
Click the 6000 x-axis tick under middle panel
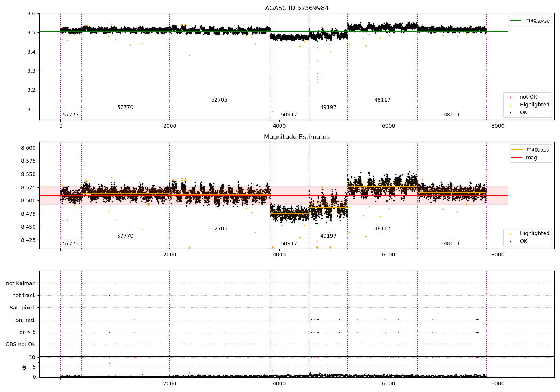(x=388, y=255)
